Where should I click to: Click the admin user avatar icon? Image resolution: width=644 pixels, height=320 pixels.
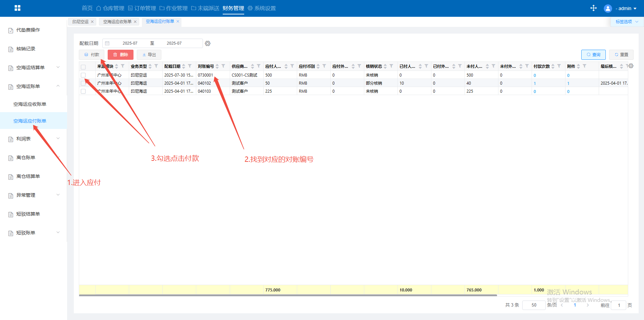point(607,8)
